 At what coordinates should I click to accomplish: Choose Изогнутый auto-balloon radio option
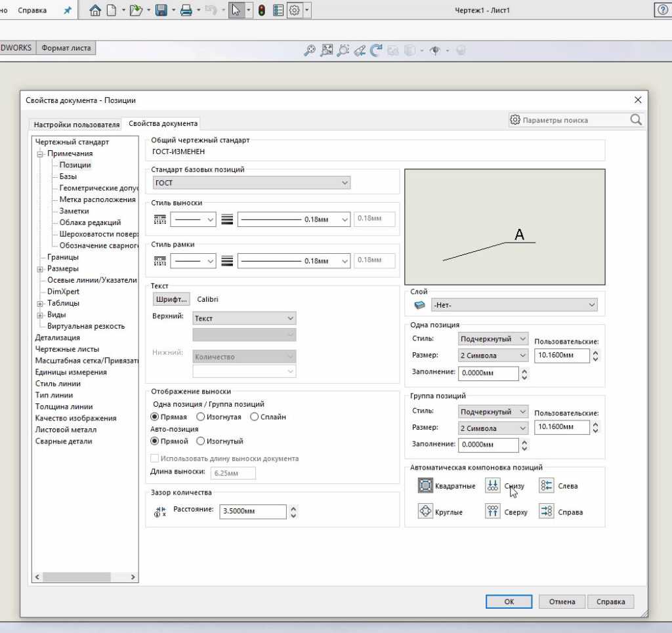point(201,441)
